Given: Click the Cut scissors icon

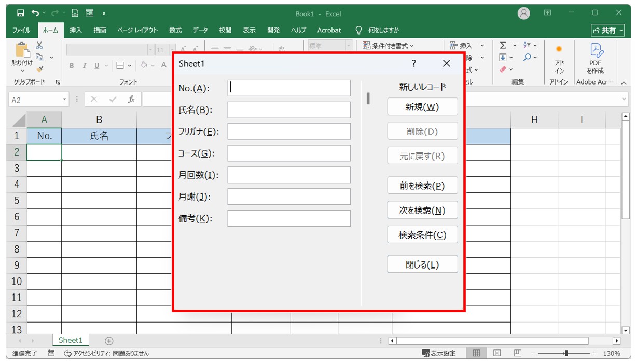Looking at the screenshot, I should point(39,46).
